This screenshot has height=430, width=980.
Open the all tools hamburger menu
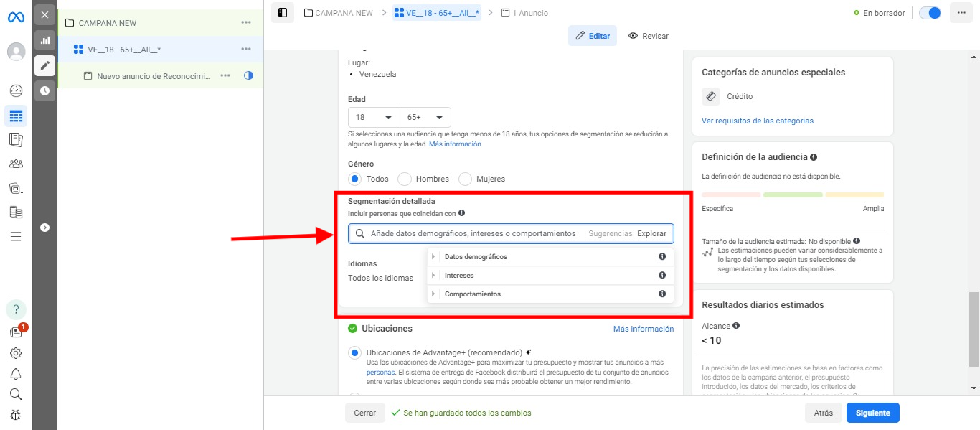[x=16, y=236]
